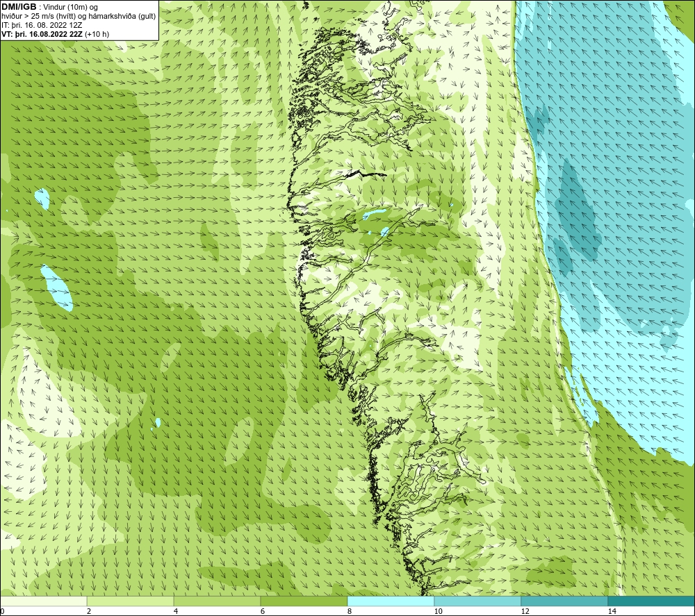Click the darkest teal legend swatch above 14
Image resolution: width=695 pixels, height=616 pixels.
(651, 601)
